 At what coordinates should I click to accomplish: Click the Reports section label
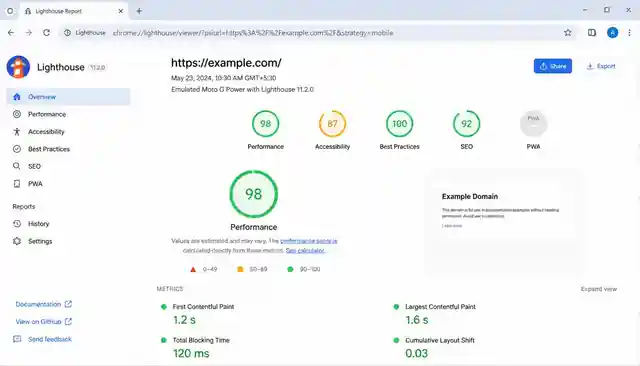24,206
